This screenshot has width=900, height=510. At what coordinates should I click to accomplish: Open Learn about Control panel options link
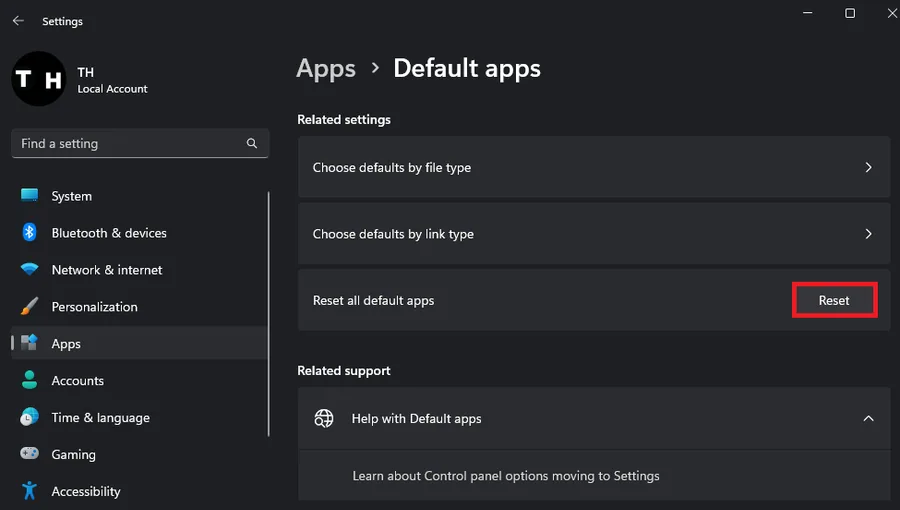click(506, 476)
